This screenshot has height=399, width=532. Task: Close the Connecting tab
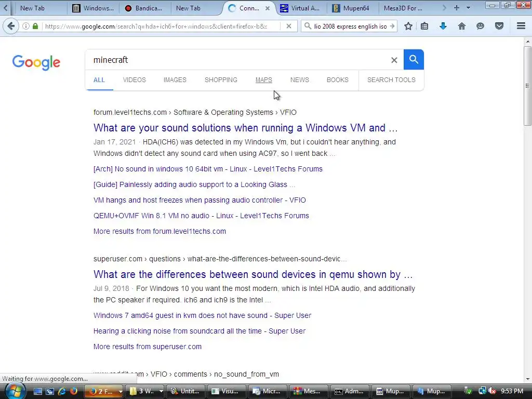click(x=268, y=8)
